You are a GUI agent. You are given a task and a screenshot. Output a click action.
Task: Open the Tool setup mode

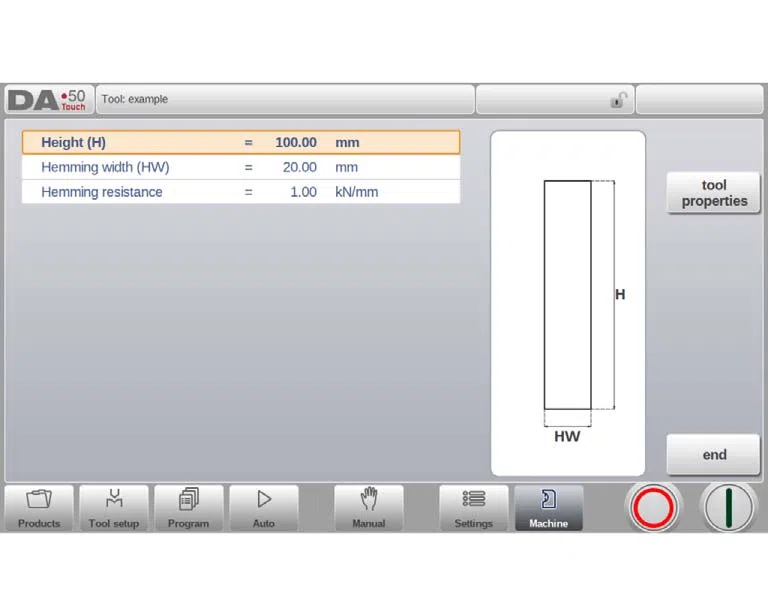pyautogui.click(x=114, y=508)
